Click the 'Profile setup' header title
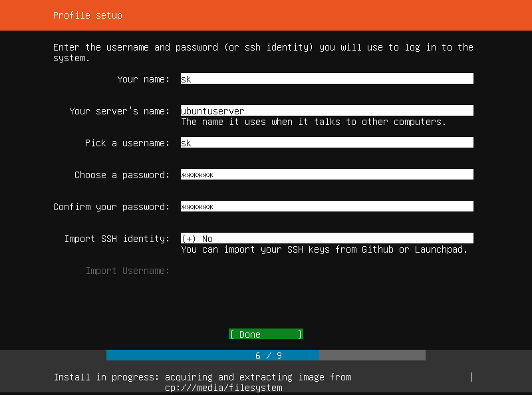This screenshot has width=532, height=395. (88, 15)
